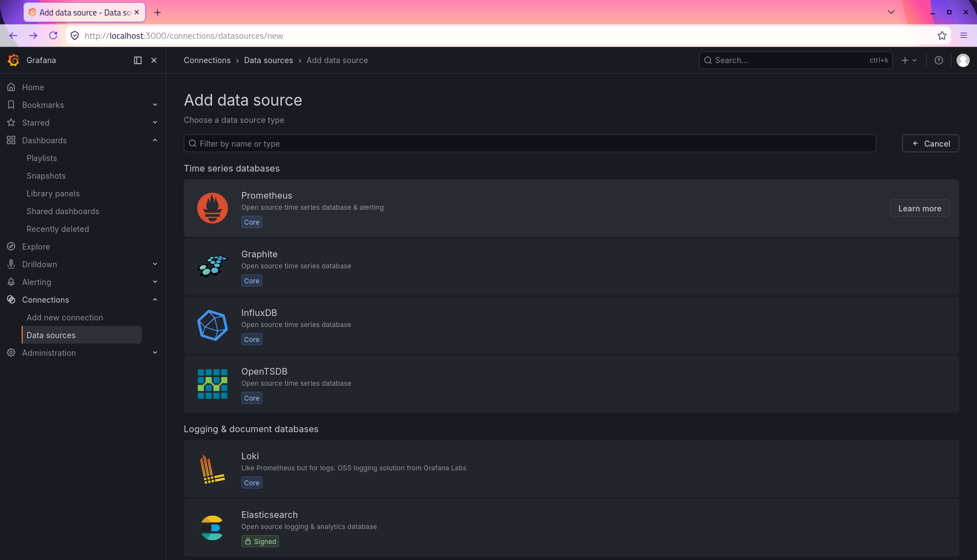
Task: Choose the Loki data source name
Action: [x=250, y=456]
